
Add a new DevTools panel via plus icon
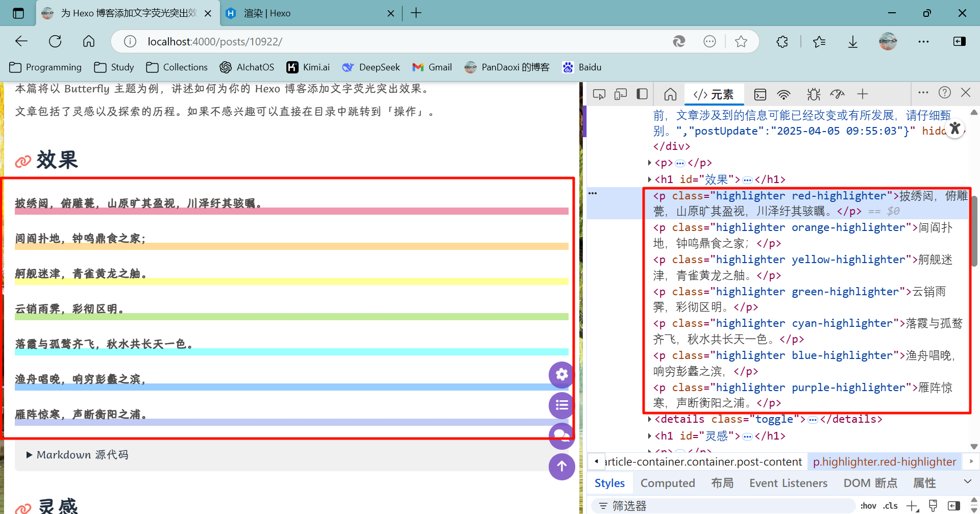(863, 94)
